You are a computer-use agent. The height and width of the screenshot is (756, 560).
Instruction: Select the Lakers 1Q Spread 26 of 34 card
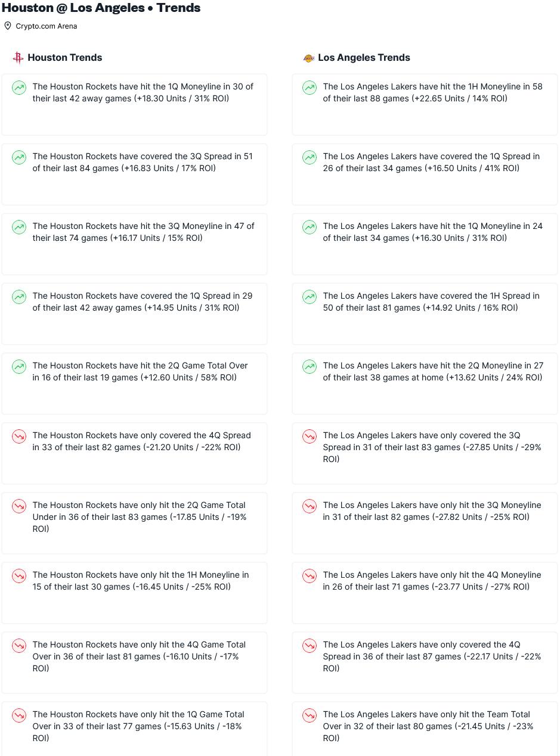click(425, 174)
